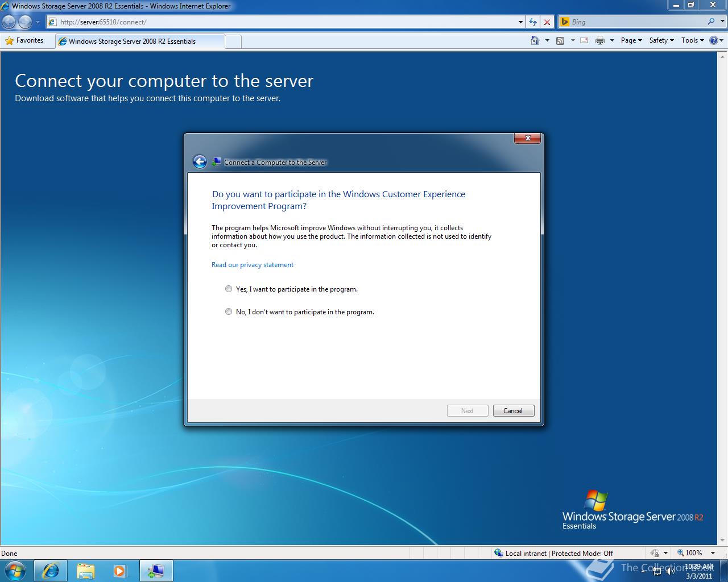Click the Local intranet zone icon
Viewport: 728px width, 582px height.
pyautogui.click(x=499, y=553)
